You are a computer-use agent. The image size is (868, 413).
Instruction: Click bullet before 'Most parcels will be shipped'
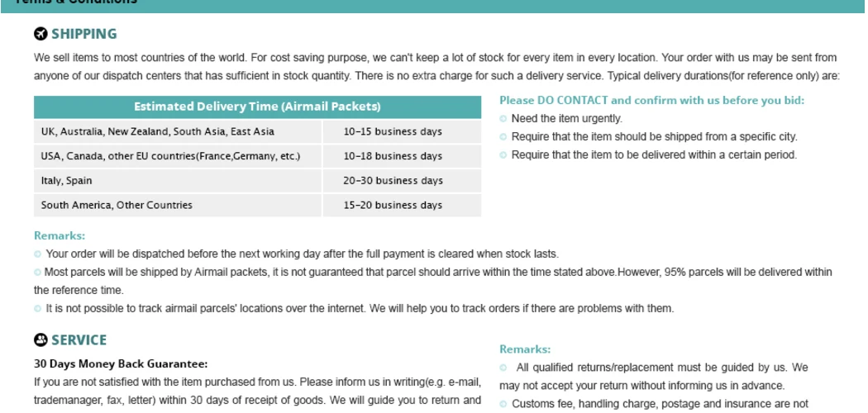coord(38,272)
